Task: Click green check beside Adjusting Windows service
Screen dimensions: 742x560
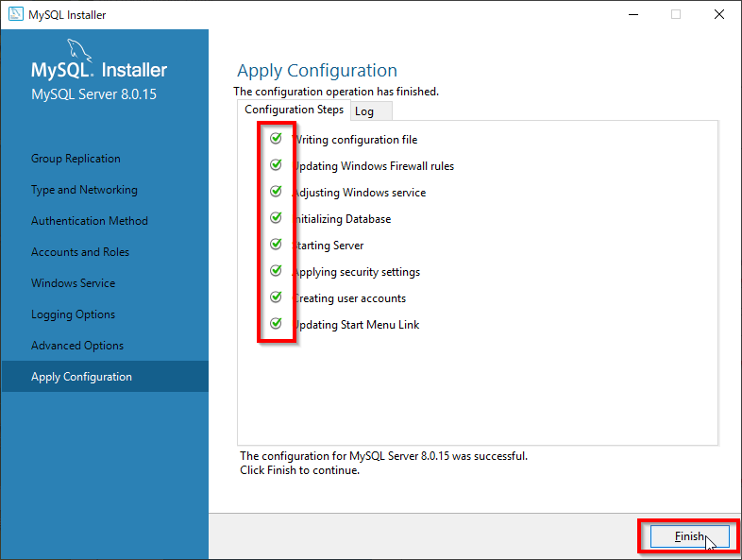Action: point(276,192)
